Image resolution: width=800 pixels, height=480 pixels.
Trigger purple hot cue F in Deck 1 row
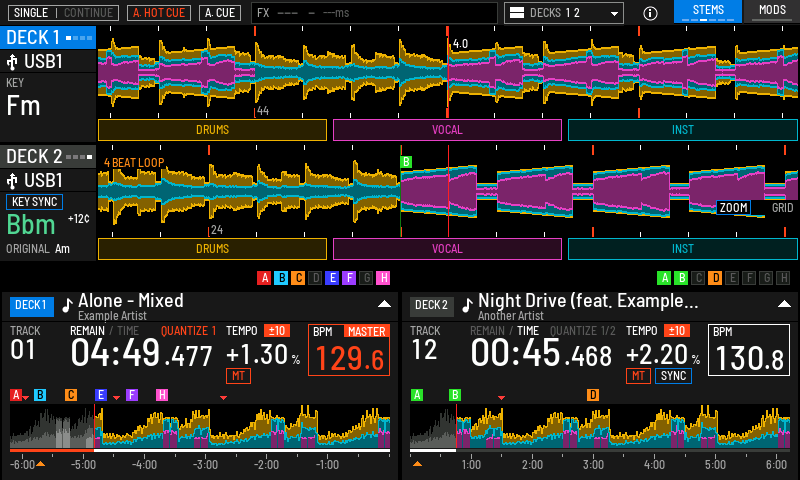[x=349, y=278]
